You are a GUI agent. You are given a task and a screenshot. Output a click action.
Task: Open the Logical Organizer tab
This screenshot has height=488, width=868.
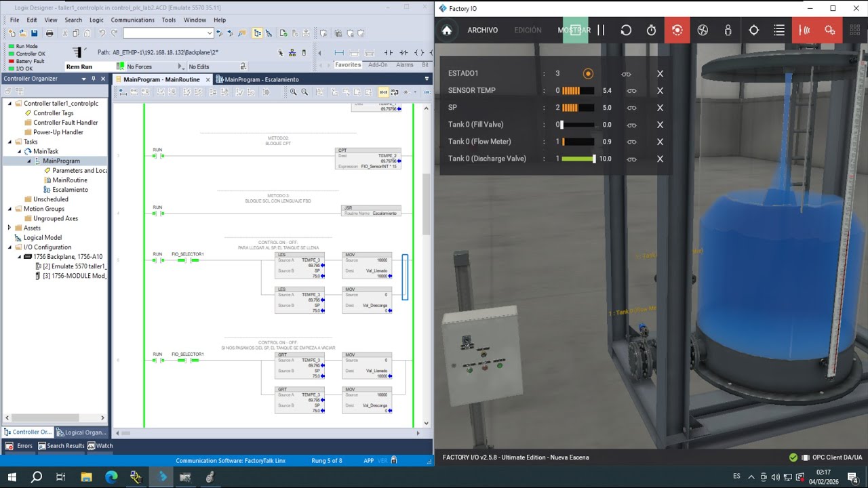pos(81,432)
